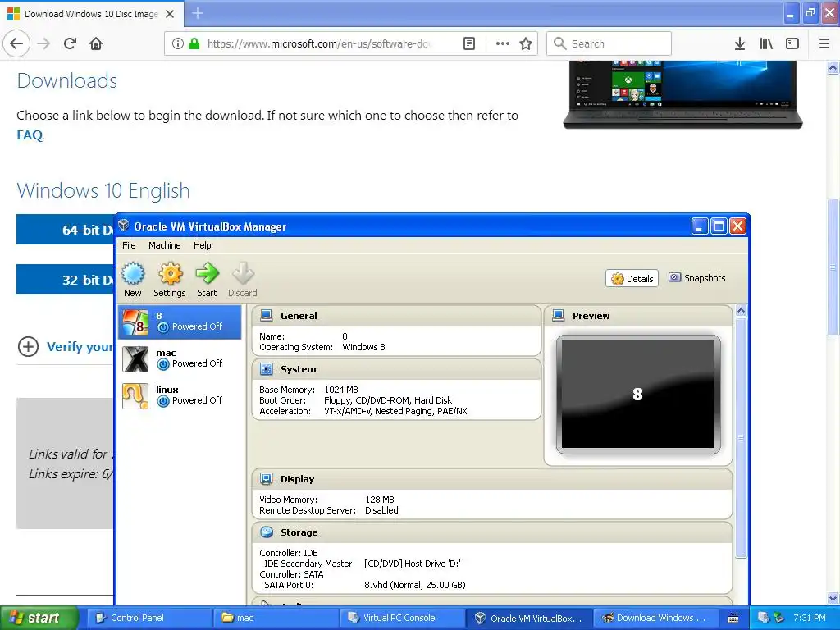Click the Discard arrow icon in VirtualBox
The height and width of the screenshot is (630, 840).
[243, 273]
